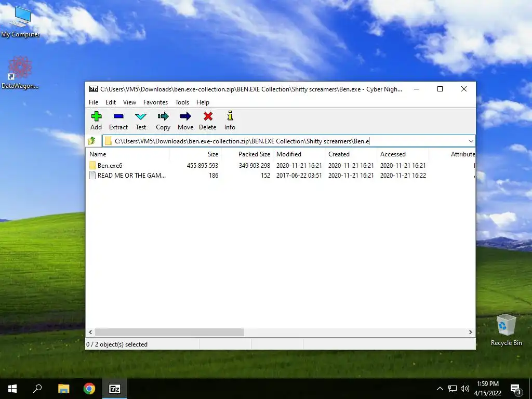Screen dimensions: 532x399
Task: Click the 7-Zip taskbar button
Action: point(115,389)
